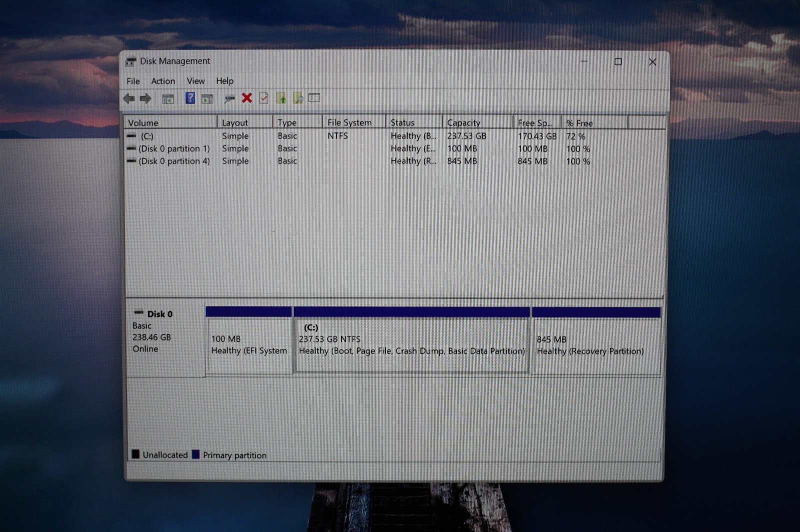Click the Unallocated legend label
The image size is (800, 532).
point(165,455)
